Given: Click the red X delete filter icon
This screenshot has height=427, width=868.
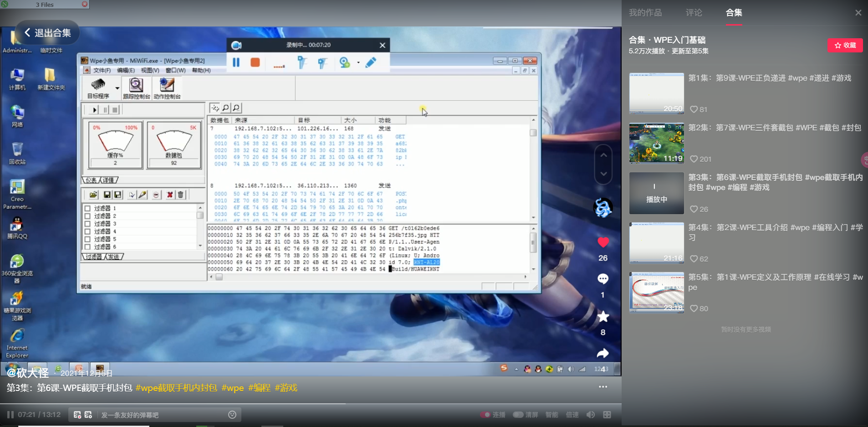Looking at the screenshot, I should click(x=170, y=195).
